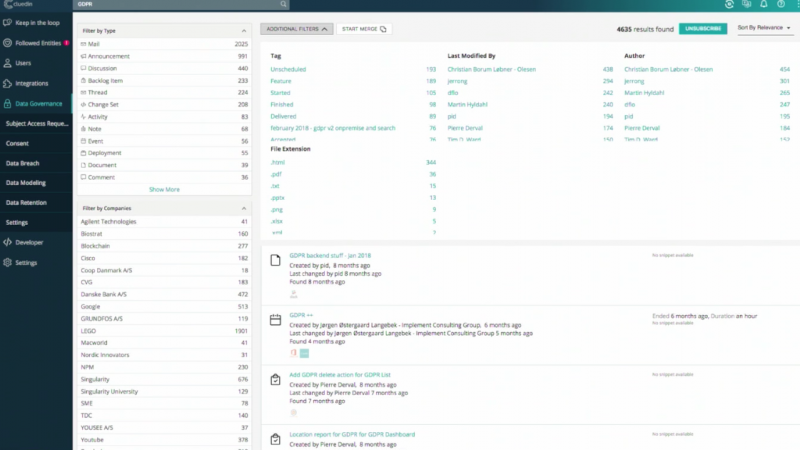Click the clipboard icon for Add GDPR delete action
Viewport: 800px width, 450px height.
[x=276, y=380]
